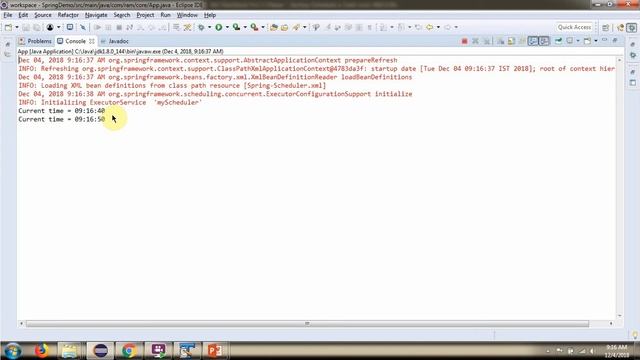Minimize the Console view panel
The height and width of the screenshot is (360, 640).
pos(604,40)
